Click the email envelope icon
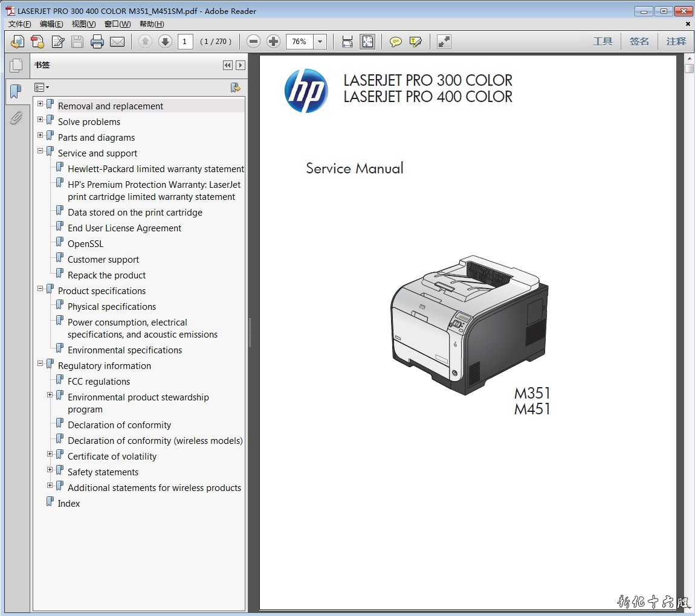The image size is (695, 616). [x=117, y=42]
